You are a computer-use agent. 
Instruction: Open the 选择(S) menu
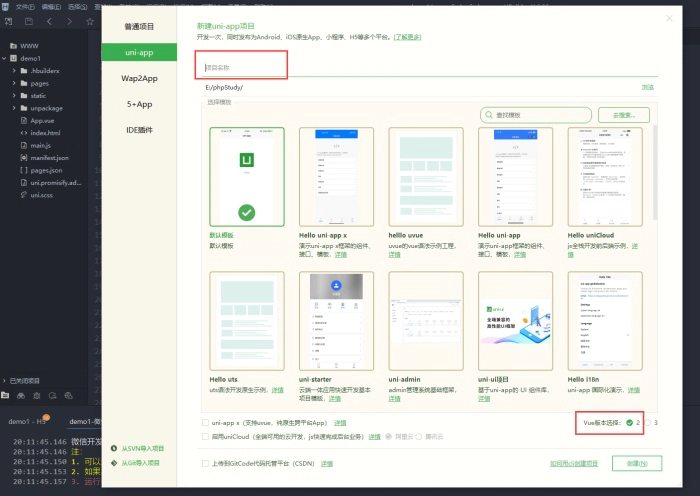[78, 7]
